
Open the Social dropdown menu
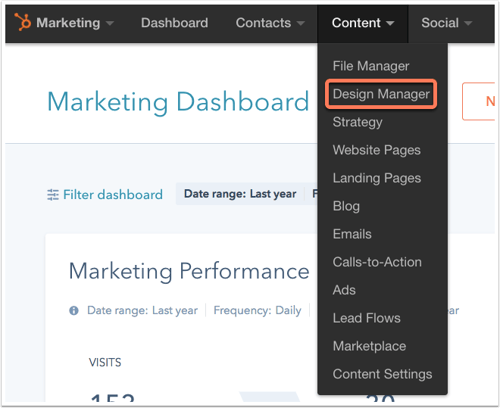[447, 23]
